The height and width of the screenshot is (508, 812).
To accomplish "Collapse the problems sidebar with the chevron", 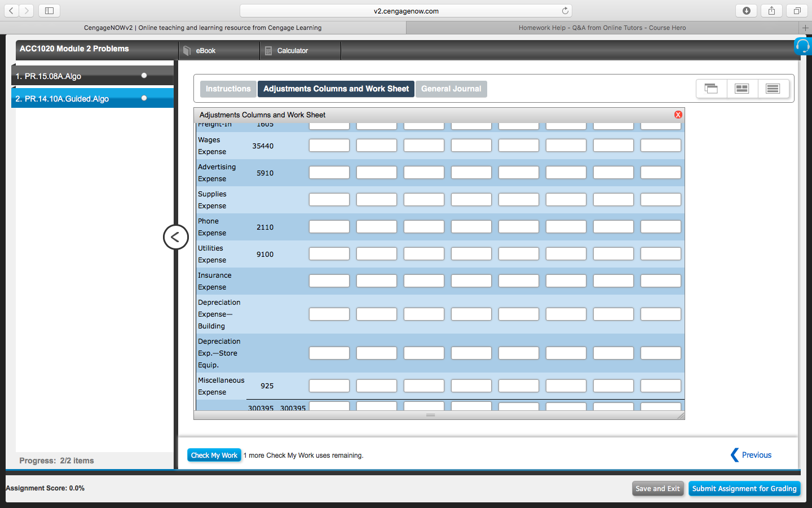I will 175,237.
